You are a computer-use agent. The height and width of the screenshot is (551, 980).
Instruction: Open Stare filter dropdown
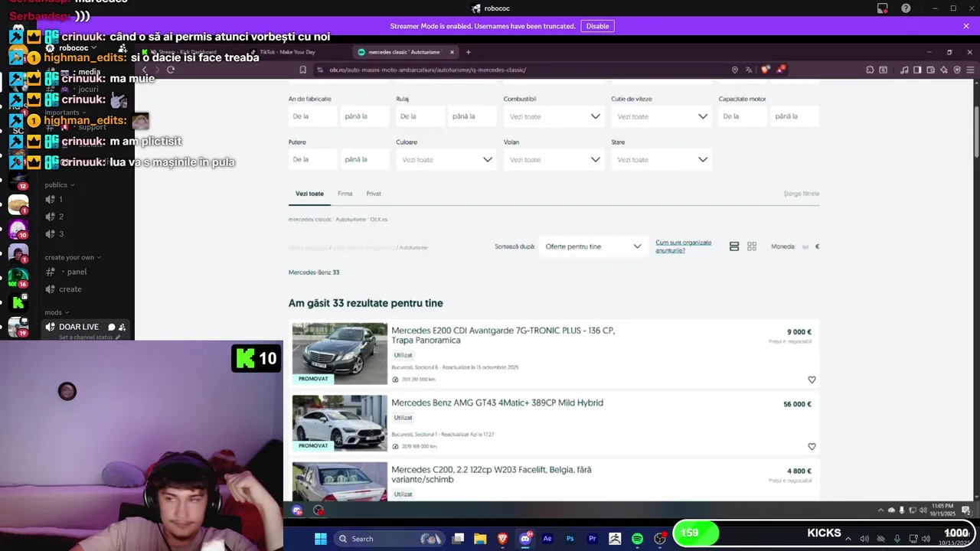click(x=661, y=159)
